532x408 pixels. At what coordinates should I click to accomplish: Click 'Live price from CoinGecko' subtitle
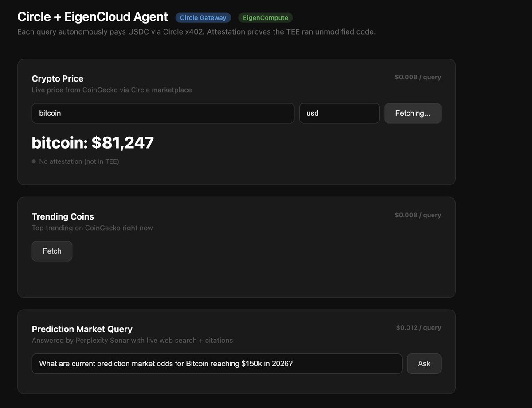[112, 90]
